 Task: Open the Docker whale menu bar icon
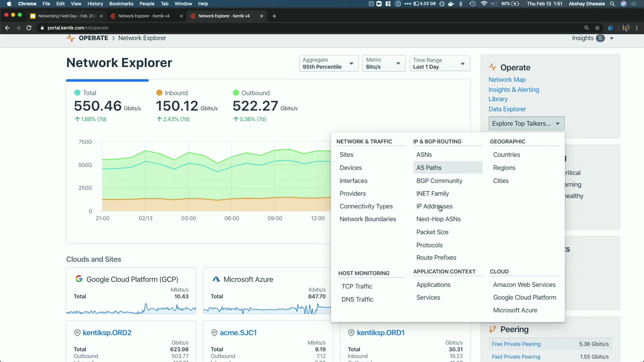[x=451, y=4]
